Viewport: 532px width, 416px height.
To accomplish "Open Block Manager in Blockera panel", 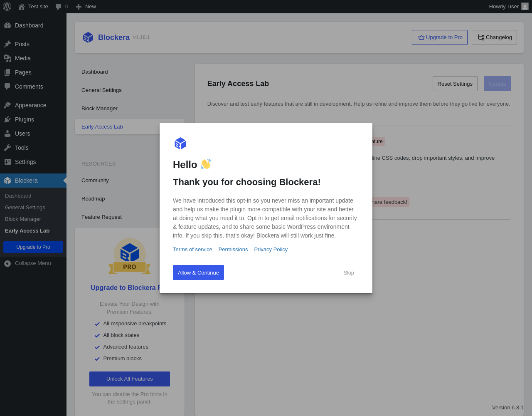I will click(x=130, y=109).
